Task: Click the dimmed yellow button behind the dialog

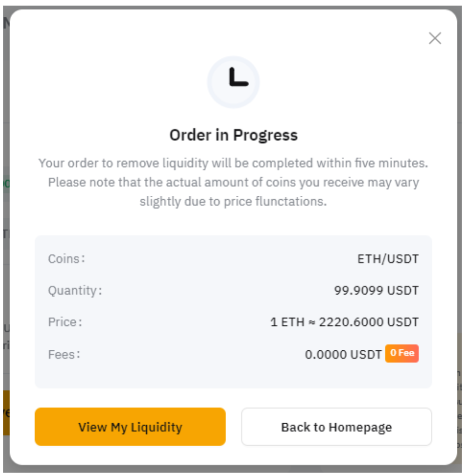Action: pos(5,413)
